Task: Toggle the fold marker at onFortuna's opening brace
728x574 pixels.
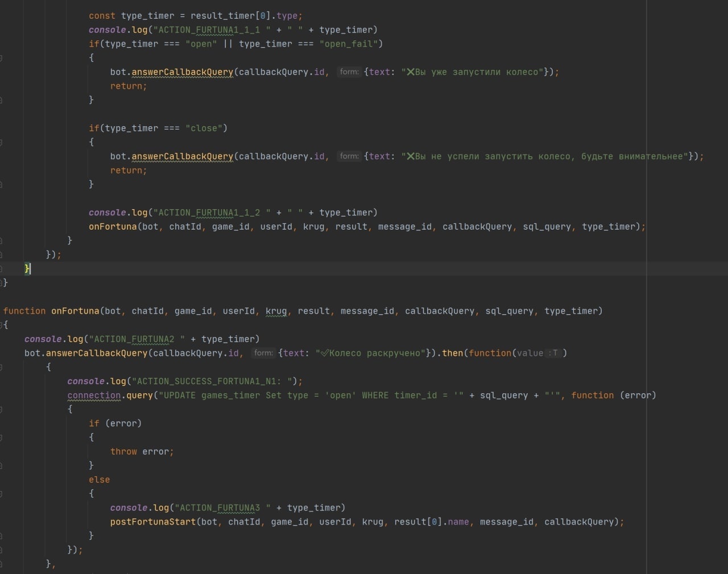Action: (x=2, y=325)
